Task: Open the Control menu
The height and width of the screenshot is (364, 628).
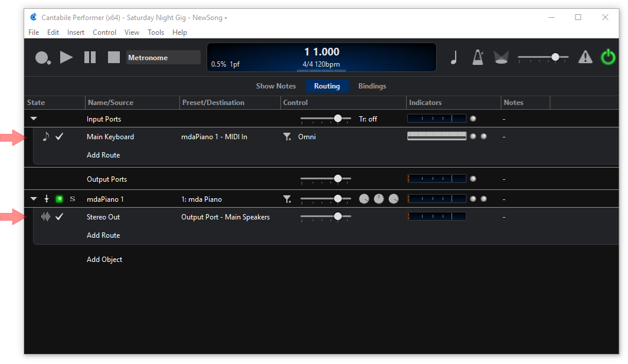Action: coord(104,32)
